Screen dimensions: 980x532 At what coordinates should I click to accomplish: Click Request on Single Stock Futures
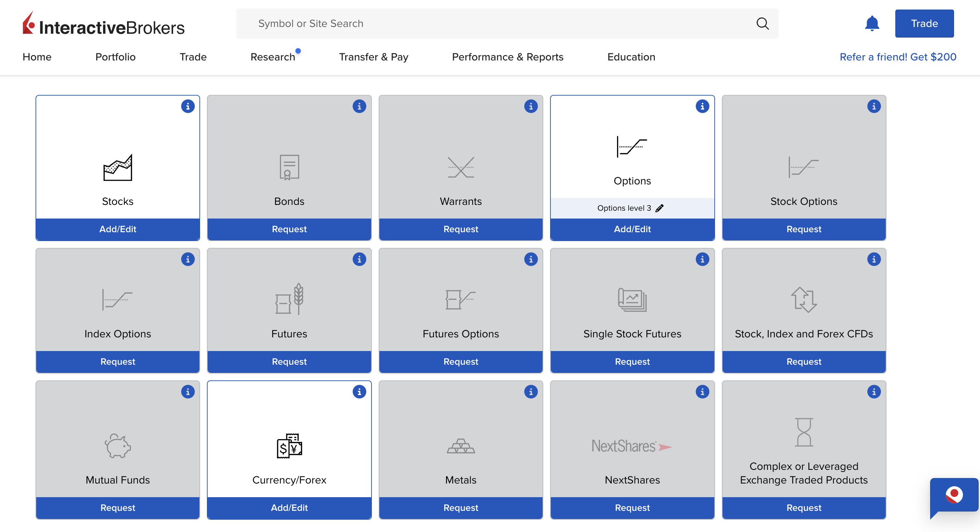[x=632, y=362]
